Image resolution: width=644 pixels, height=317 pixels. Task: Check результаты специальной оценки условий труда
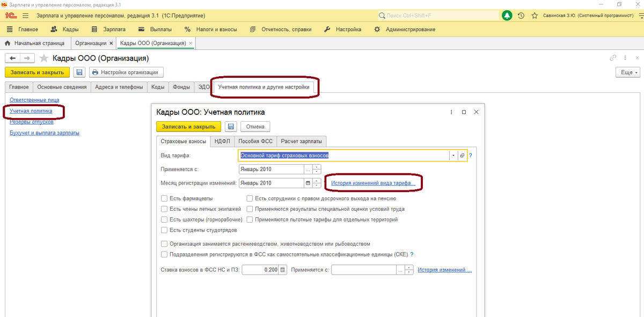[x=250, y=209]
